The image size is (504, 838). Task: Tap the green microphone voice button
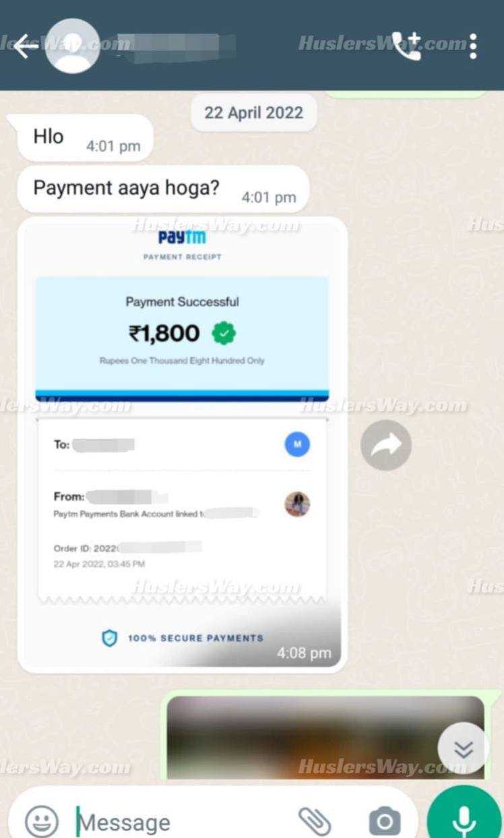pyautogui.click(x=464, y=816)
